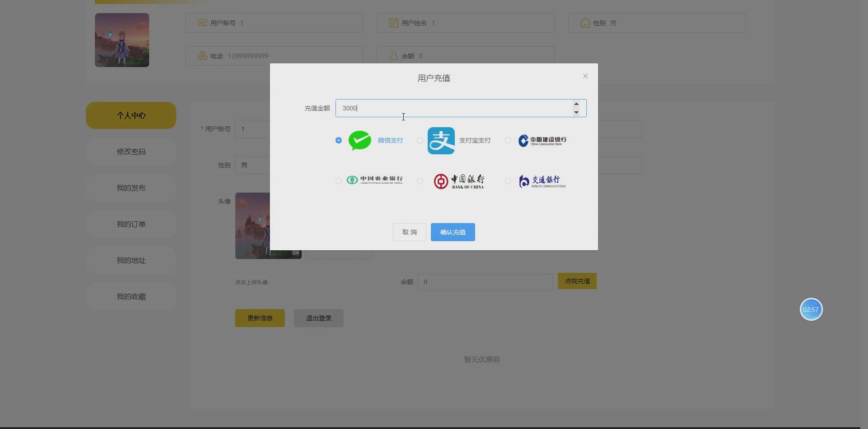Decrease recharge amount with down arrow
The image size is (868, 429).
(576, 112)
